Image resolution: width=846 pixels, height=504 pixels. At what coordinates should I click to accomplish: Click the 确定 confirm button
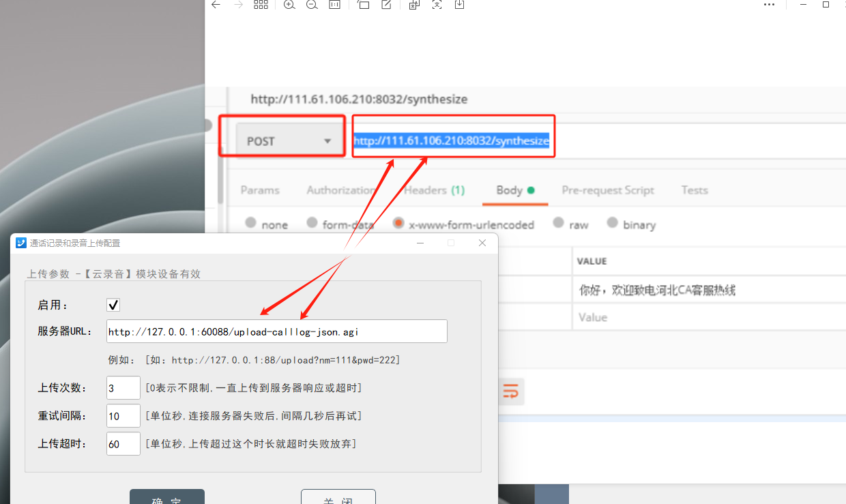pos(167,498)
